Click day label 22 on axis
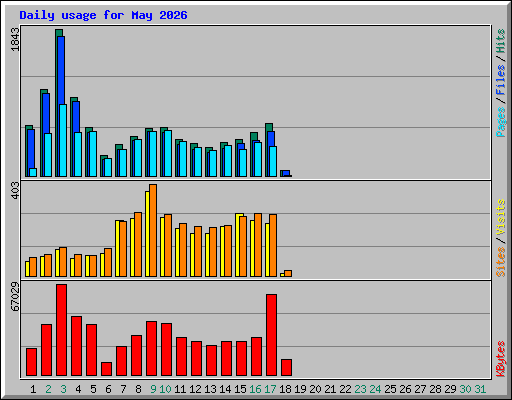 [x=345, y=389]
